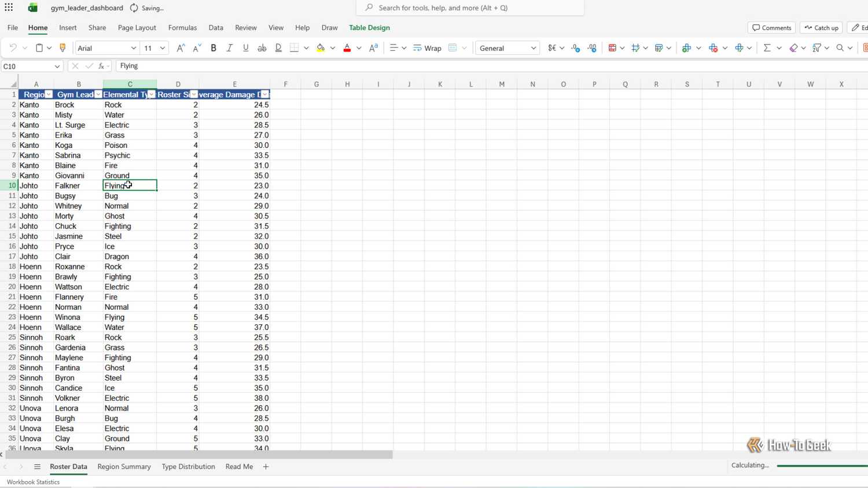Switch to the Region Summary sheet
The image size is (868, 488).
(x=124, y=467)
